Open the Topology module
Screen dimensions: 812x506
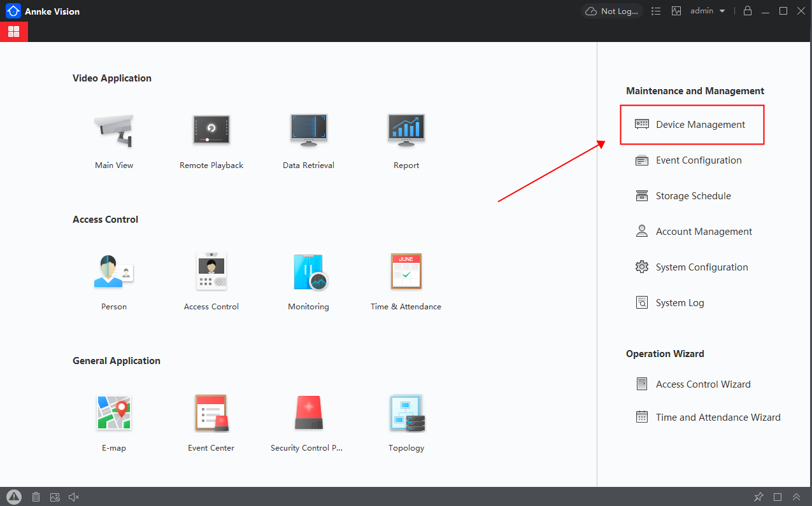pos(406,412)
